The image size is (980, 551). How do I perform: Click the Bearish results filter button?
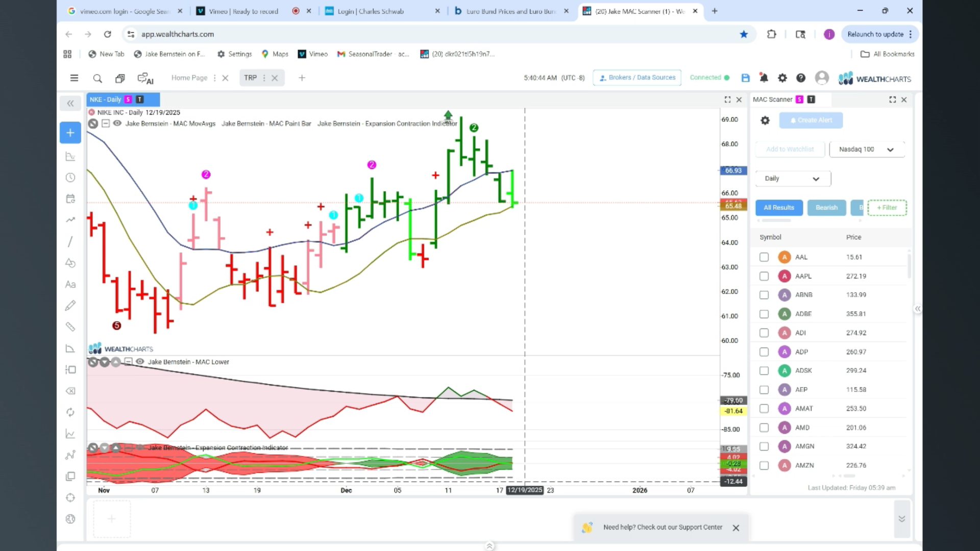coord(826,208)
